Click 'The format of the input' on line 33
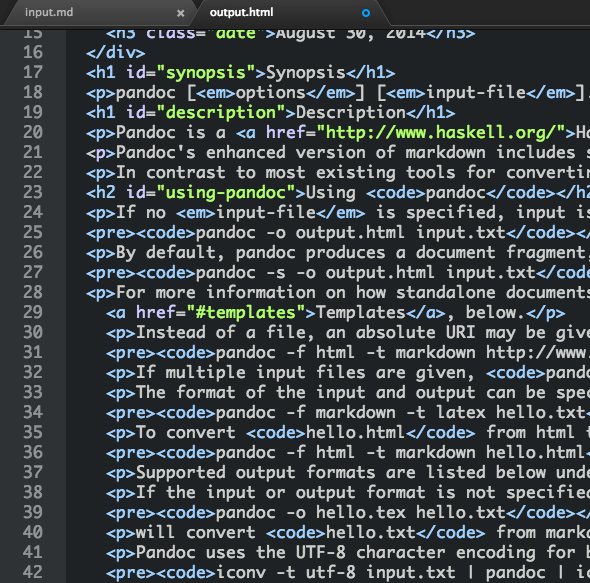 pyautogui.click(x=251, y=393)
